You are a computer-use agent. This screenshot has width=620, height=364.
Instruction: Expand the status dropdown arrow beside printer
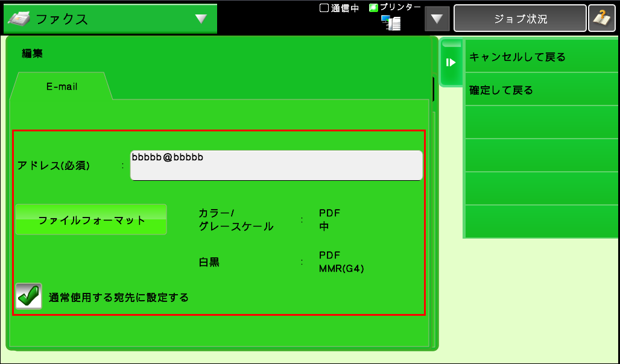click(437, 19)
